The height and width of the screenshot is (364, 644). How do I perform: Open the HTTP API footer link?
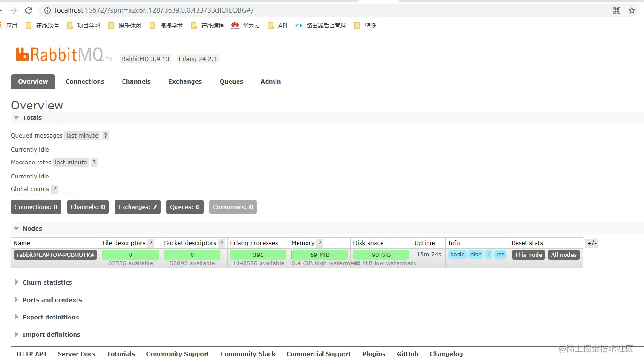31,354
